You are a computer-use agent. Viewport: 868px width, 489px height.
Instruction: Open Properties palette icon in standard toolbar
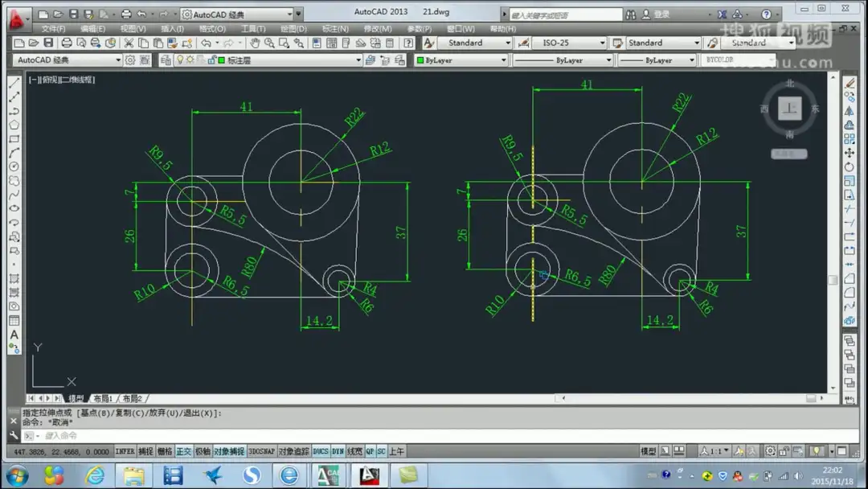pyautogui.click(x=317, y=43)
